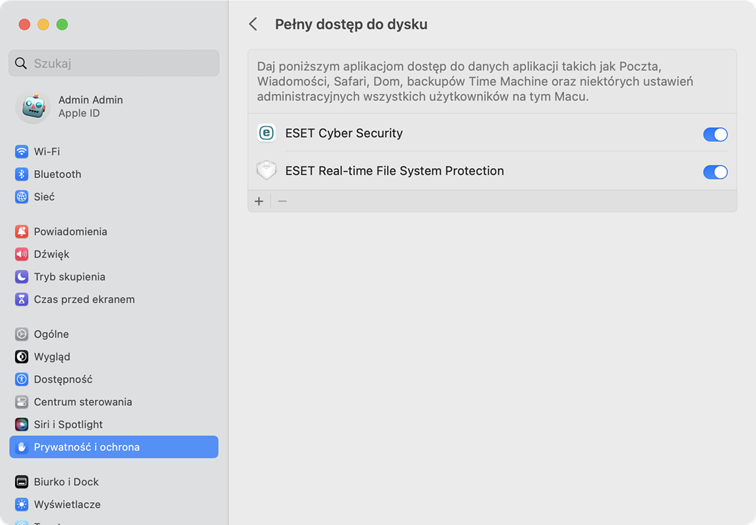Select Prywatność i ochrona in sidebar
Screen dimensions: 756x525
[113, 447]
